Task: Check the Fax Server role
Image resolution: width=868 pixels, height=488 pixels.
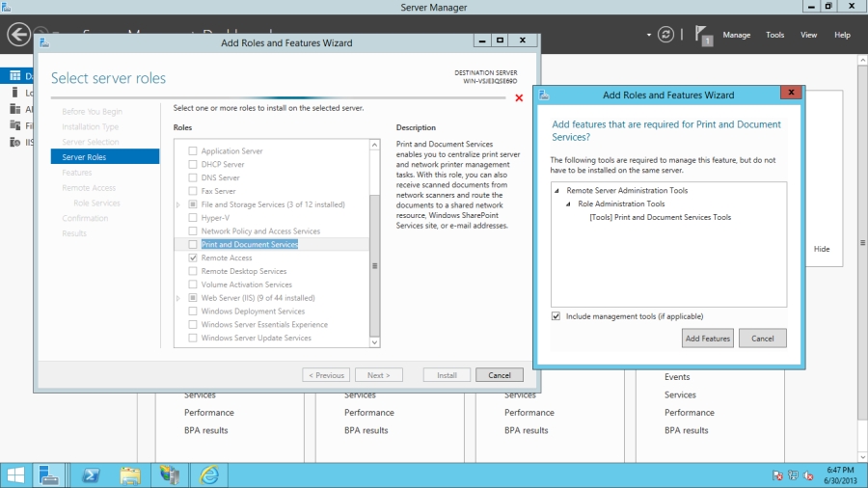Action: click(x=193, y=191)
